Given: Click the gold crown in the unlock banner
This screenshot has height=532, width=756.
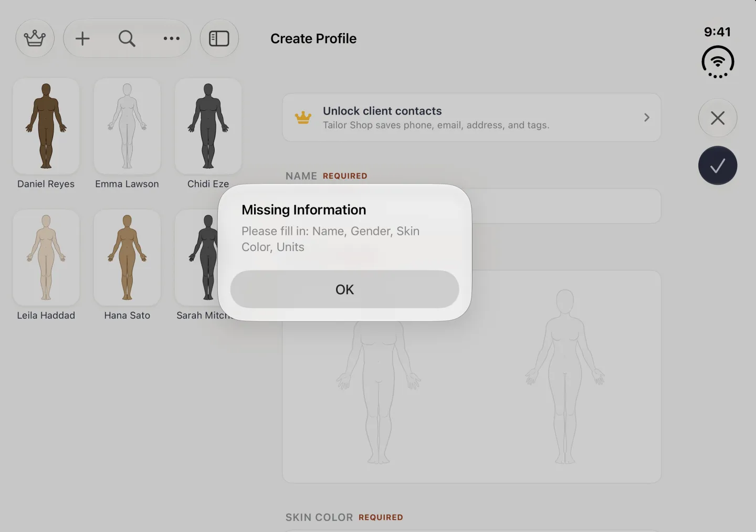Looking at the screenshot, I should click(x=303, y=118).
